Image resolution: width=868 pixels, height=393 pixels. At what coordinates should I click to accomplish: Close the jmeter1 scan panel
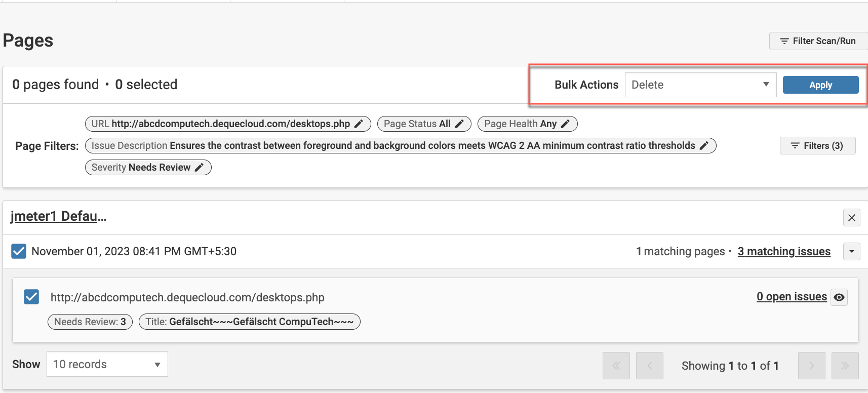click(x=851, y=218)
